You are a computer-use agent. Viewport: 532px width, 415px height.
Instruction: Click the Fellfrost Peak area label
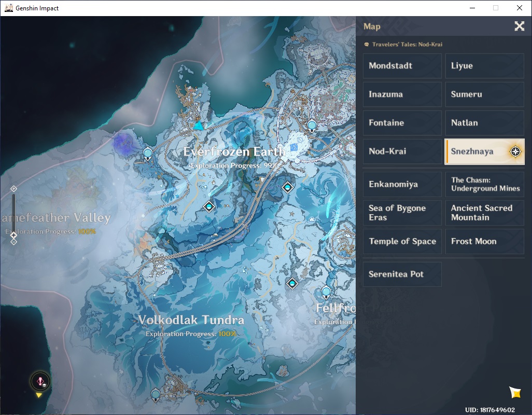[335, 308]
